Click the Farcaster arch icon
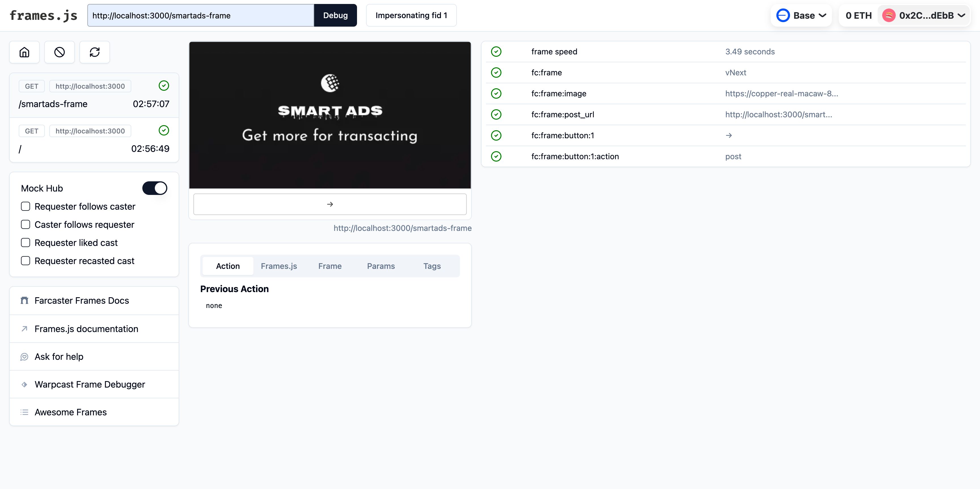The image size is (980, 489). (24, 301)
